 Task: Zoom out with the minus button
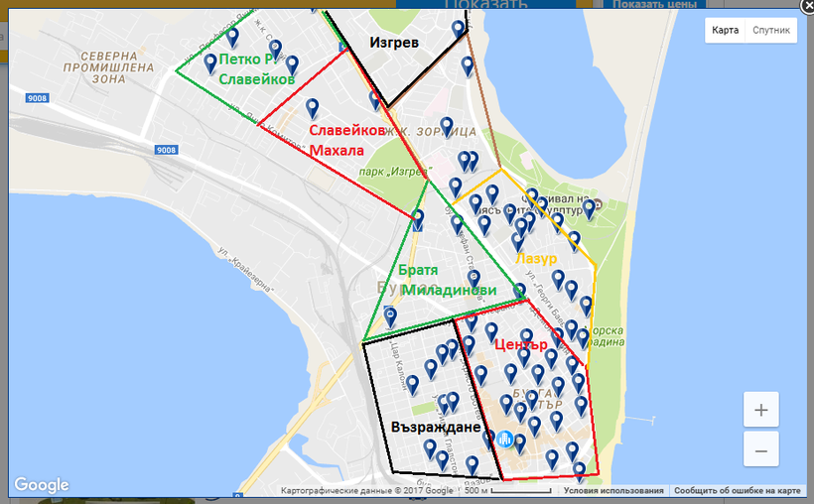point(760,449)
